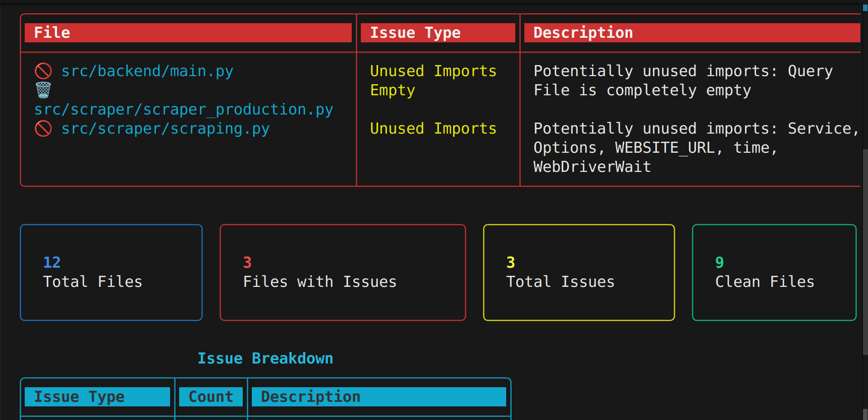Open the src/scraper/scraping.py file path
This screenshot has width=868, height=420.
click(x=165, y=129)
